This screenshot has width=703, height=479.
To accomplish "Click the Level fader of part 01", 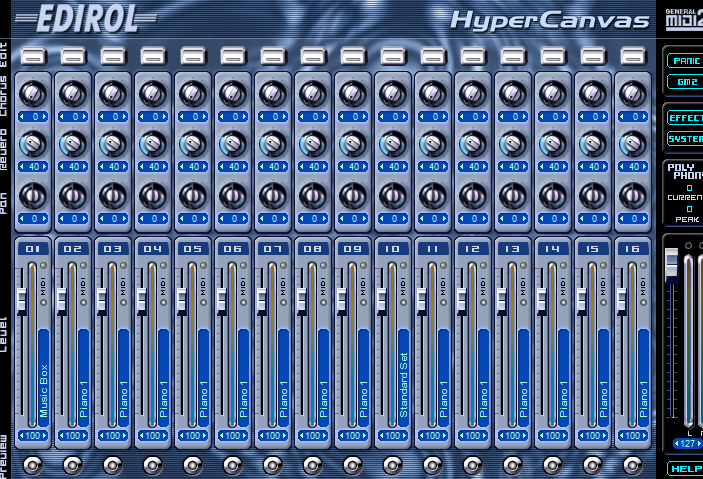I will pyautogui.click(x=21, y=300).
